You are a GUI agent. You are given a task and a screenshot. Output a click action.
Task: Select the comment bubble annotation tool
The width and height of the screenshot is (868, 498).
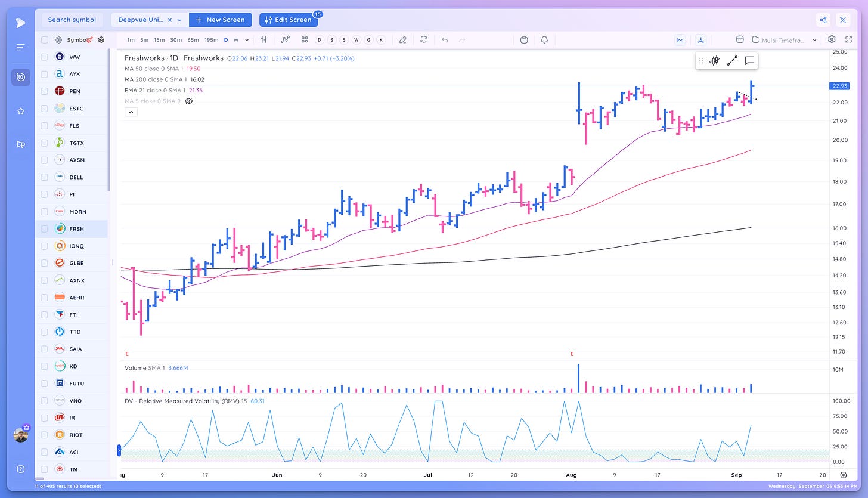click(x=750, y=60)
